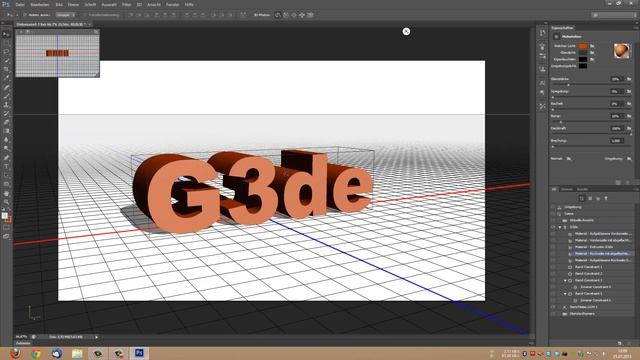Collapse the Rand Constraint 3 node
The height and width of the screenshot is (360, 640).
565,280
